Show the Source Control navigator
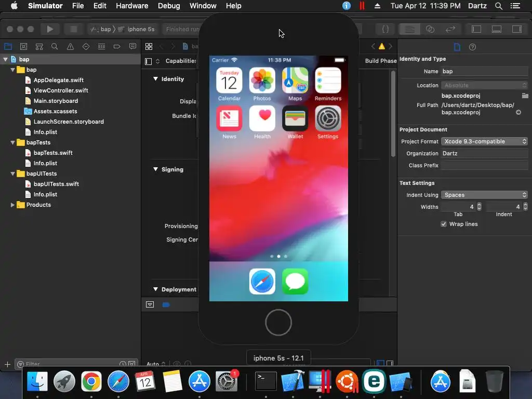The width and height of the screenshot is (532, 399). click(23, 46)
